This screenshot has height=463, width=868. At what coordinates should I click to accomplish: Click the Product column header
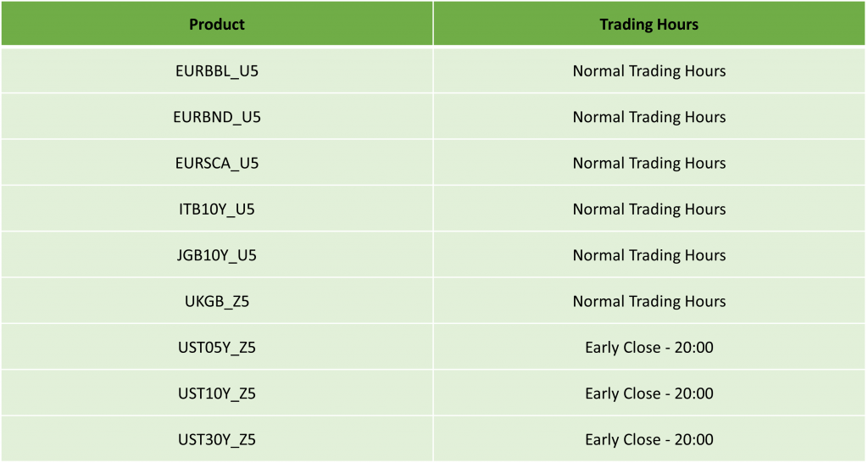pyautogui.click(x=217, y=24)
